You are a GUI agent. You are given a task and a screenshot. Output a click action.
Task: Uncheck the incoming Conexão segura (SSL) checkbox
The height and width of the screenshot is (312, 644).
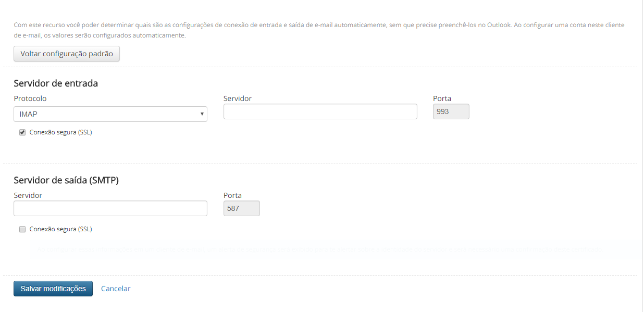(x=22, y=132)
